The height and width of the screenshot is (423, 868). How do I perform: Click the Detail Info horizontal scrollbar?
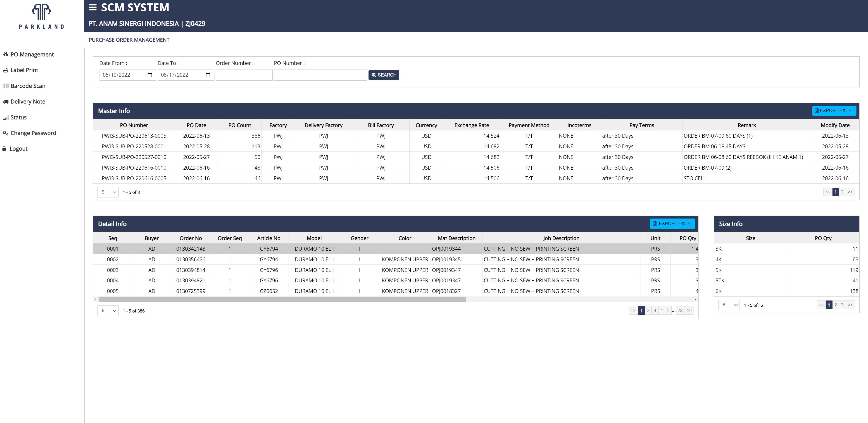282,299
